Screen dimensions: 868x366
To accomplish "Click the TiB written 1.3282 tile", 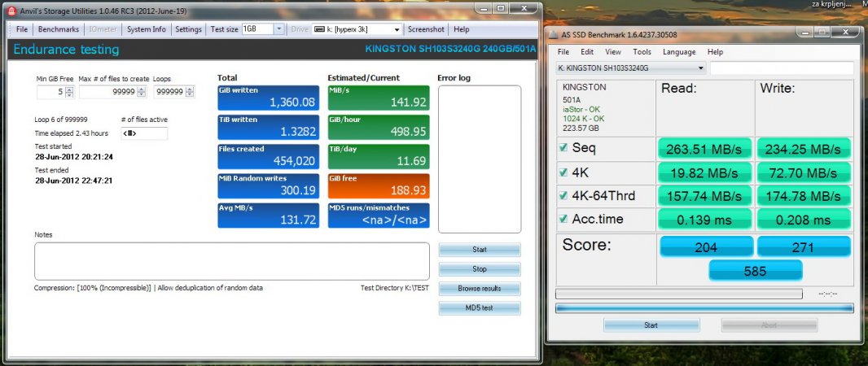I will (x=269, y=127).
